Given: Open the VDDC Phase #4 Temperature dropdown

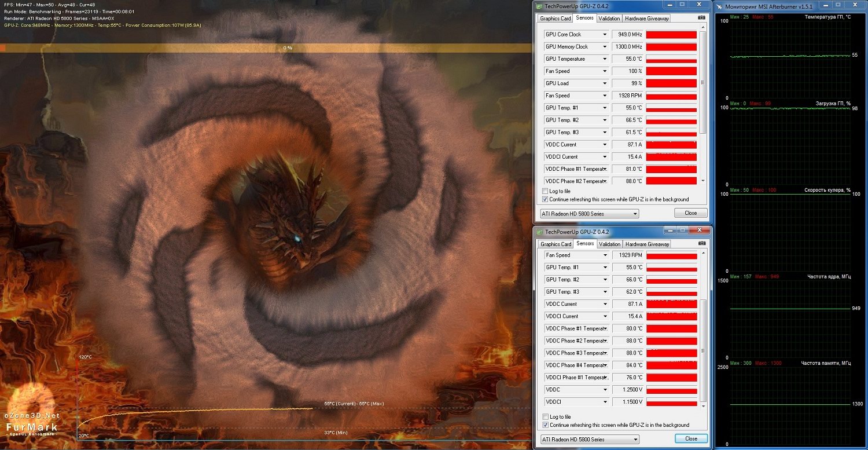Looking at the screenshot, I should tap(605, 365).
